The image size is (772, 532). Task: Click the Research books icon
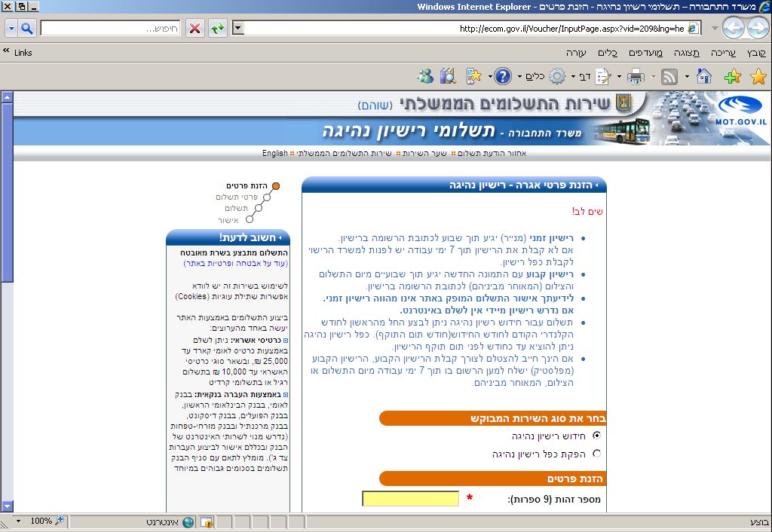(x=448, y=76)
